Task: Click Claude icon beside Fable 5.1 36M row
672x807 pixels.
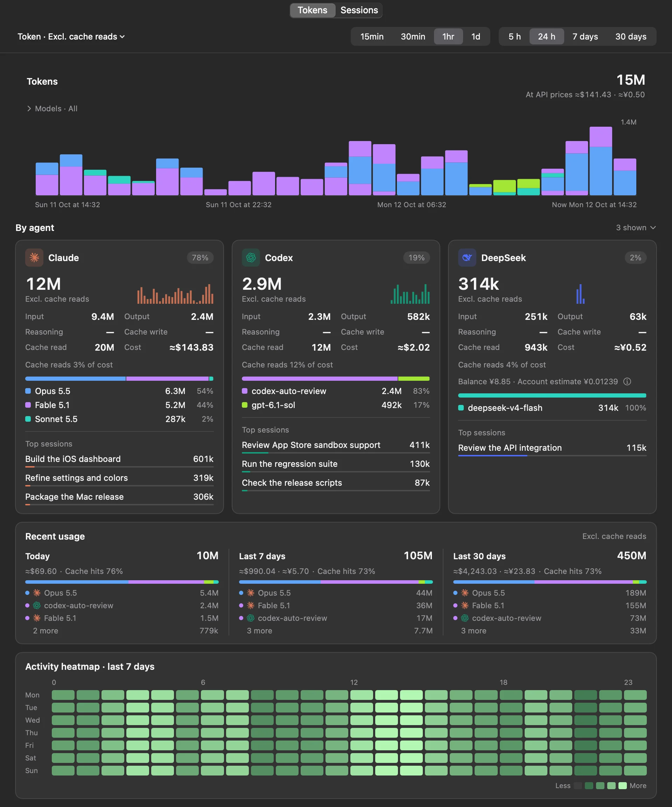Action: pos(251,606)
